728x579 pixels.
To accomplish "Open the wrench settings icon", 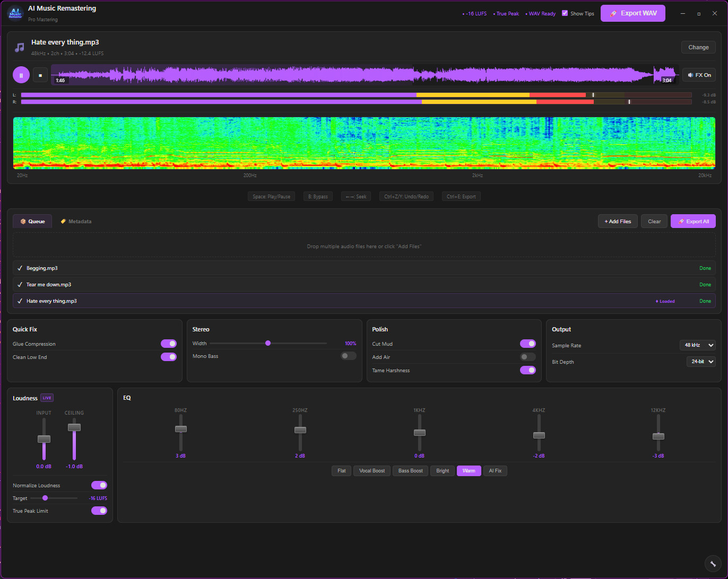I will [713, 564].
